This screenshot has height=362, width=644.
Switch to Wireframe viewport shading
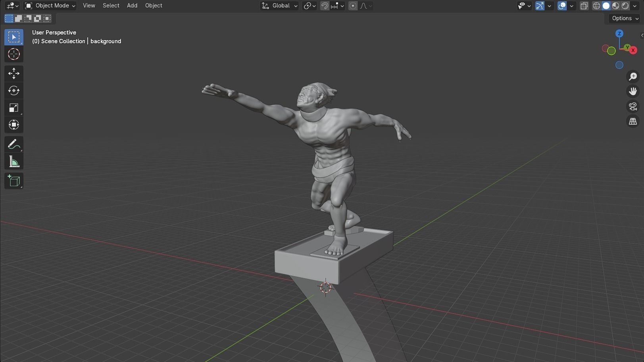(596, 6)
